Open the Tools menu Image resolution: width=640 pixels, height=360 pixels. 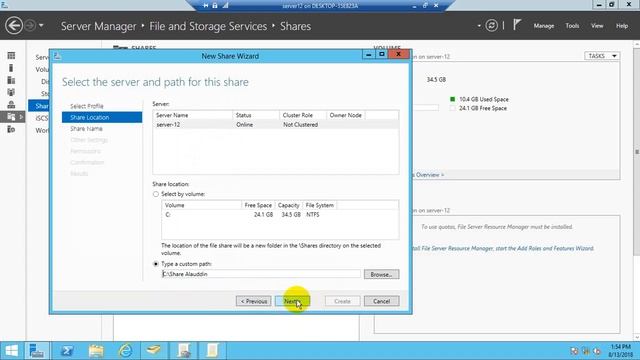(x=572, y=26)
